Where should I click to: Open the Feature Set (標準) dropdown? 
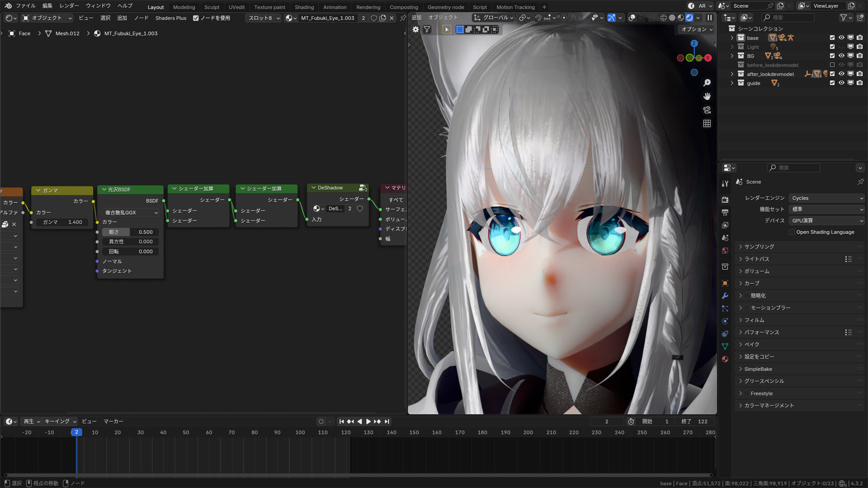[827, 209]
